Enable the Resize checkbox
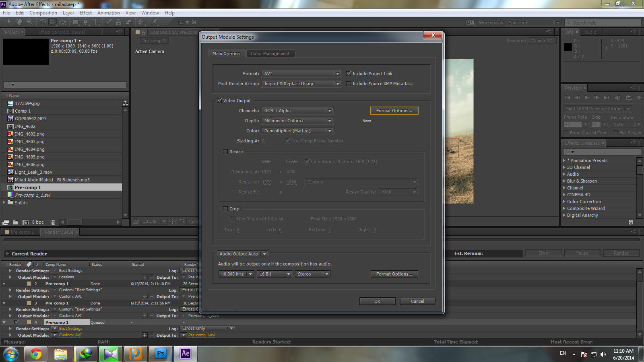The image size is (644, 362). 225,152
